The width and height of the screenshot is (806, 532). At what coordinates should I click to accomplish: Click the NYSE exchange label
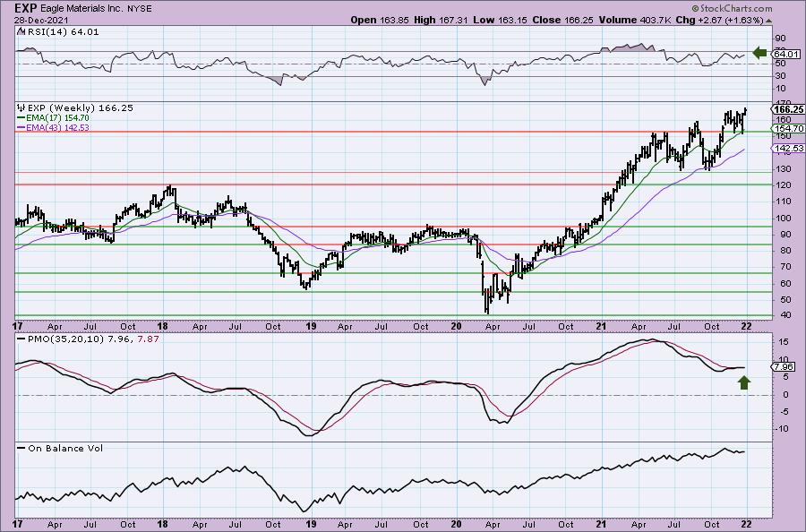[138, 8]
